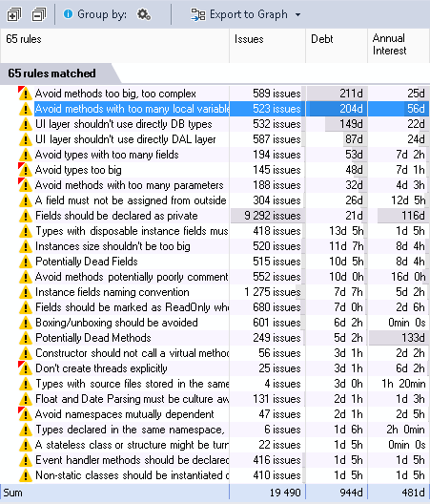Click warning icon of Avoid types too big

tap(25, 170)
